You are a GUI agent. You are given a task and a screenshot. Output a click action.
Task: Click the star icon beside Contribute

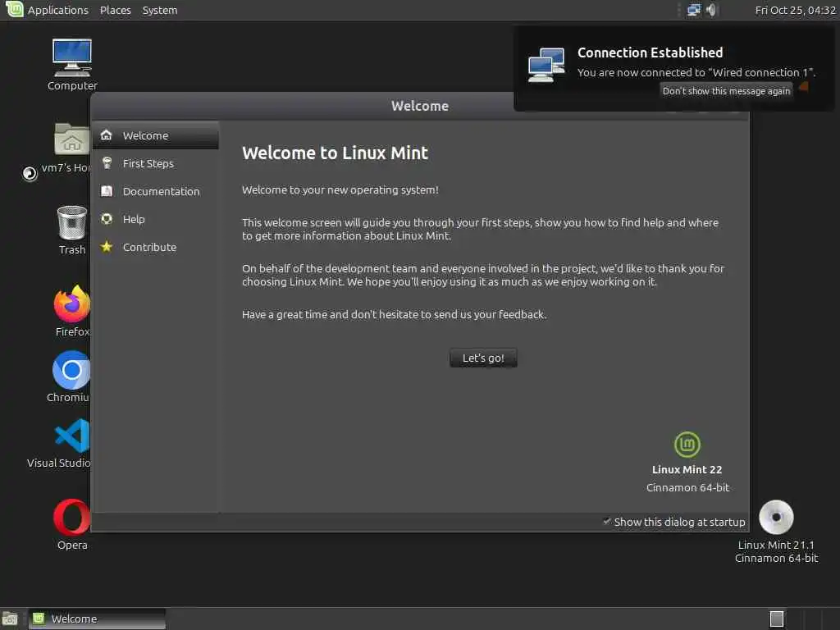click(107, 246)
